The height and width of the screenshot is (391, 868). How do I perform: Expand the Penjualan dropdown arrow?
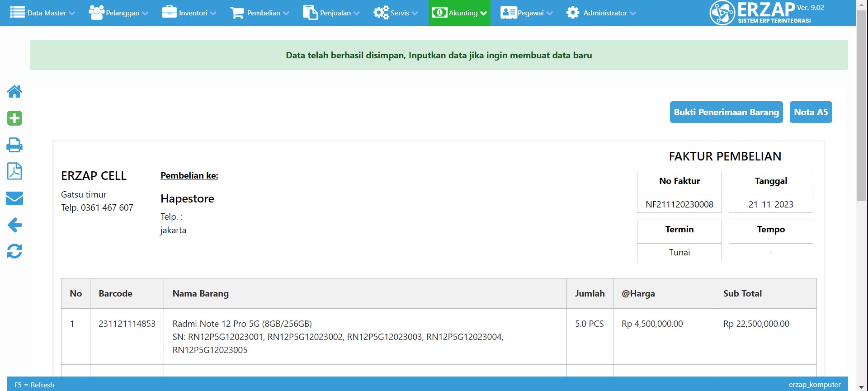point(356,13)
